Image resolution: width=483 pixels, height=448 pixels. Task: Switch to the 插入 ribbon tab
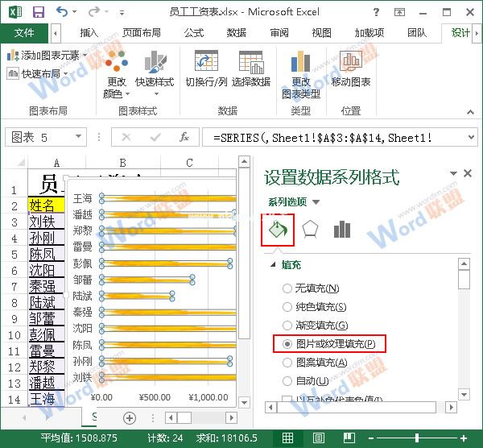(89, 33)
